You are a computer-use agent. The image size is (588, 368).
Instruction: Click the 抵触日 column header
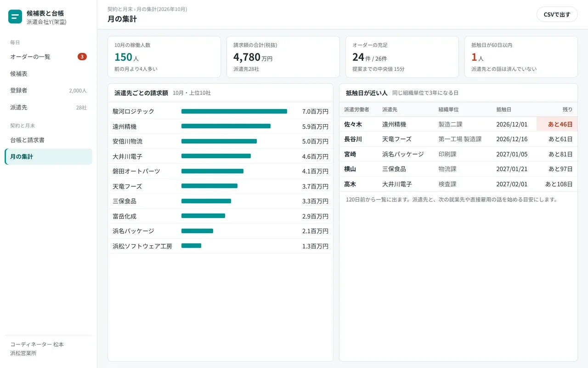pos(504,109)
